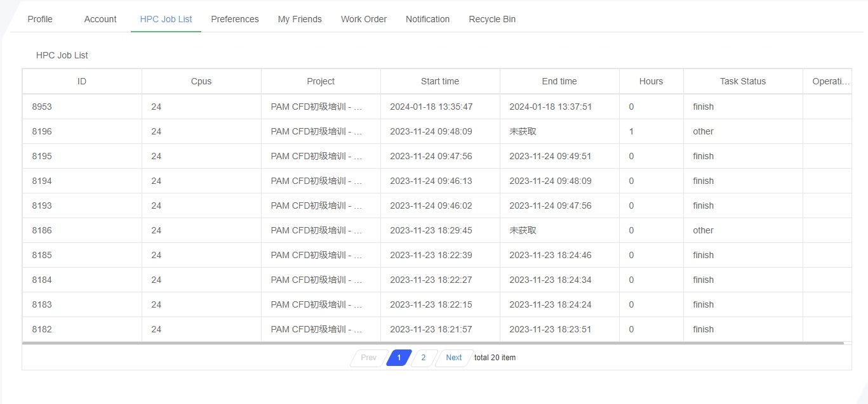868x404 pixels.
Task: Click start time 2023-11-23 18:22:27
Action: (x=431, y=280)
